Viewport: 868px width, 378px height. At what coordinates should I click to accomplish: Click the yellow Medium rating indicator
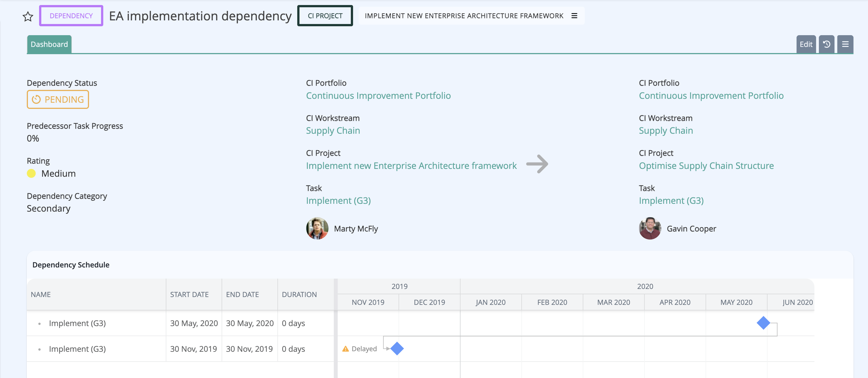pos(31,173)
